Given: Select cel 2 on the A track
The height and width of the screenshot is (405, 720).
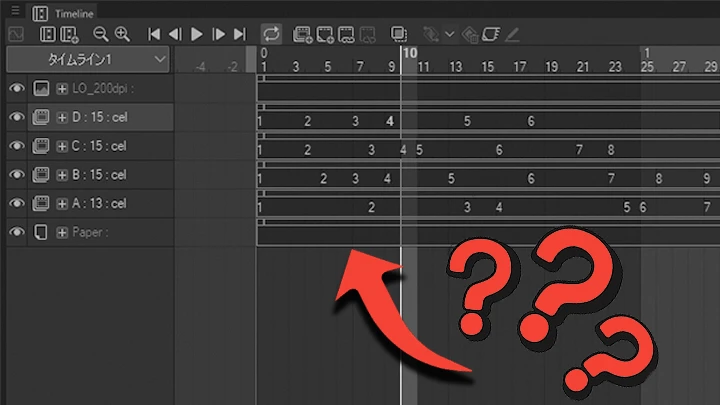Looking at the screenshot, I should point(371,207).
